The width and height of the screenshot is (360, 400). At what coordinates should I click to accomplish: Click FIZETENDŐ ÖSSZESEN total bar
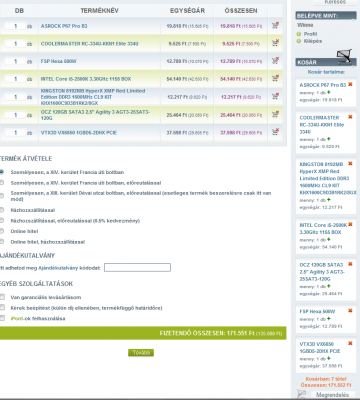pyautogui.click(x=143, y=333)
